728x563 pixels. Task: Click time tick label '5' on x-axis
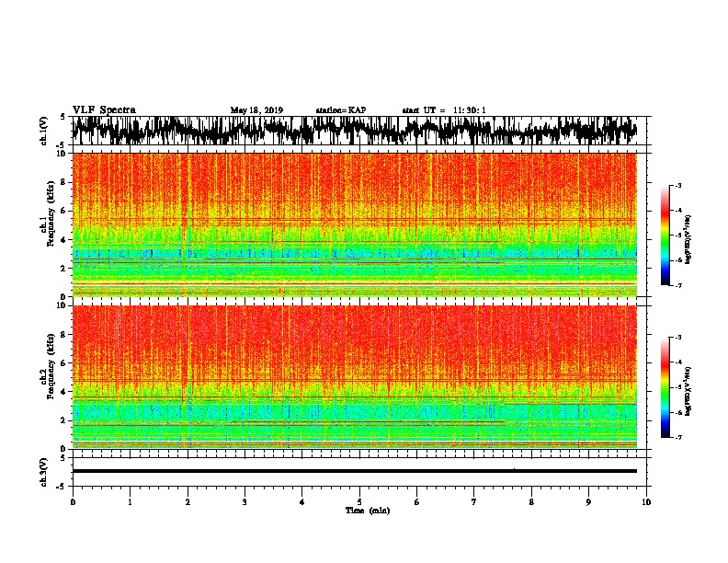coord(359,502)
